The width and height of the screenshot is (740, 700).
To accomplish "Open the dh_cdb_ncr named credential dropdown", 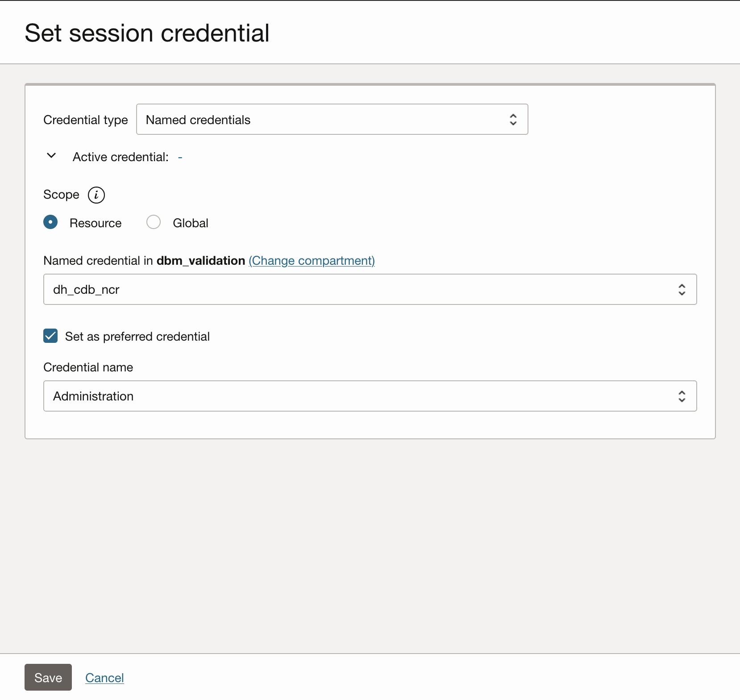I will [357, 290].
